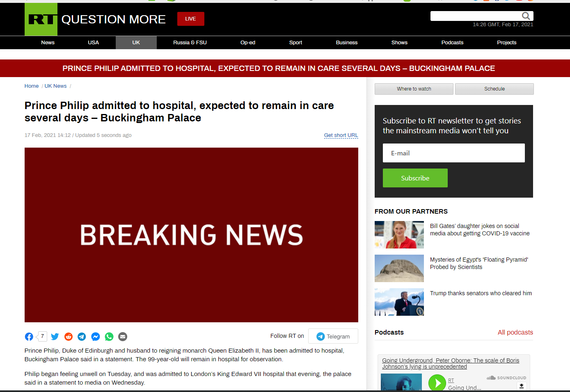Click the QUESTION MORE slogan
Image resolution: width=570 pixels, height=392 pixels.
coord(114,19)
